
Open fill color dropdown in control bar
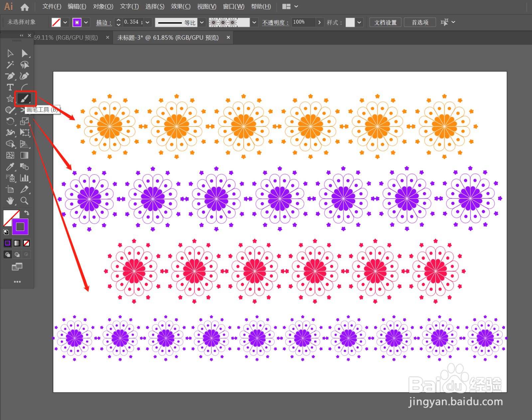tap(65, 22)
